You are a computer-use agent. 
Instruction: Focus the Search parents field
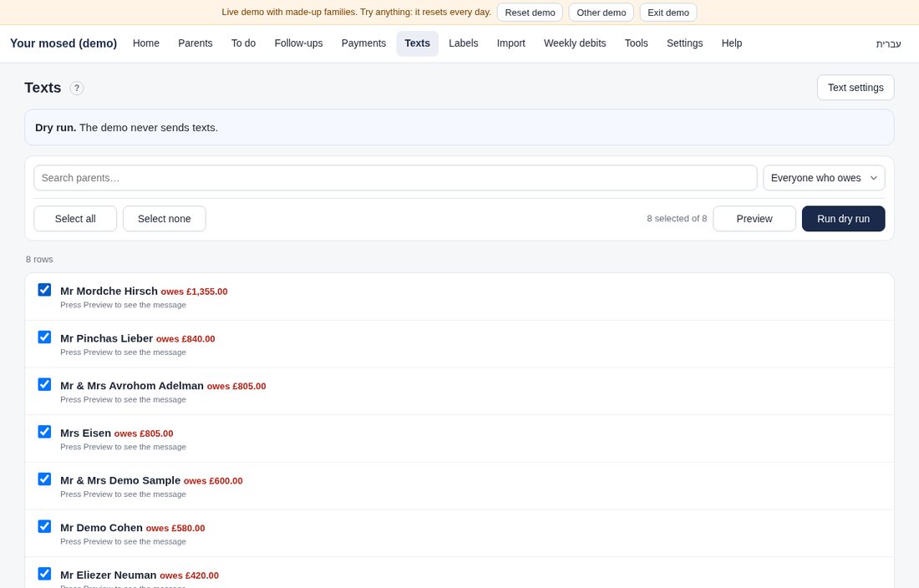(396, 178)
